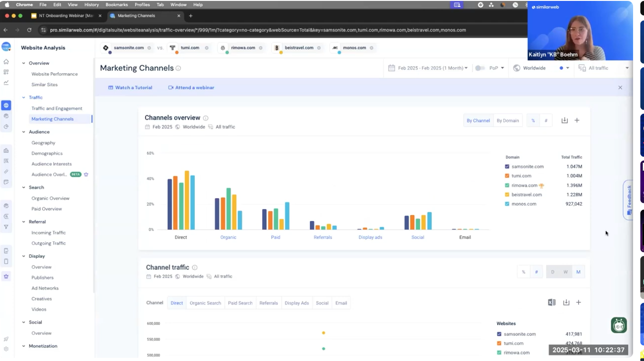Collapse the Search sidebar section
The image size is (644, 361).
pyautogui.click(x=24, y=187)
